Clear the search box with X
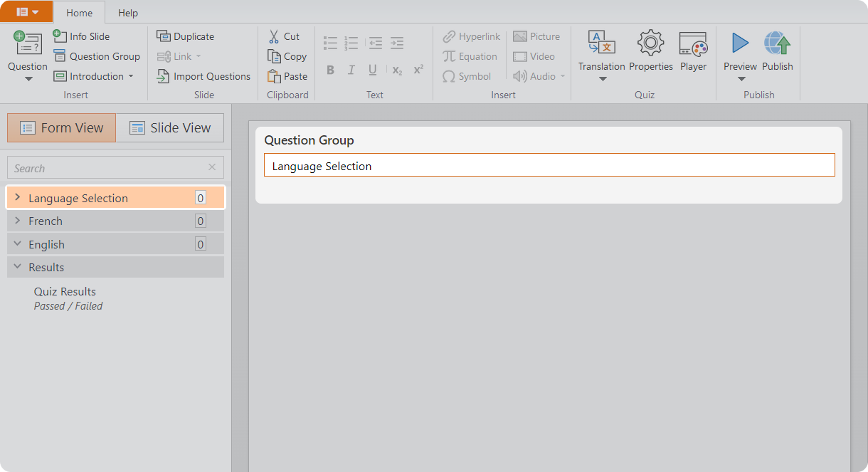 [212, 167]
